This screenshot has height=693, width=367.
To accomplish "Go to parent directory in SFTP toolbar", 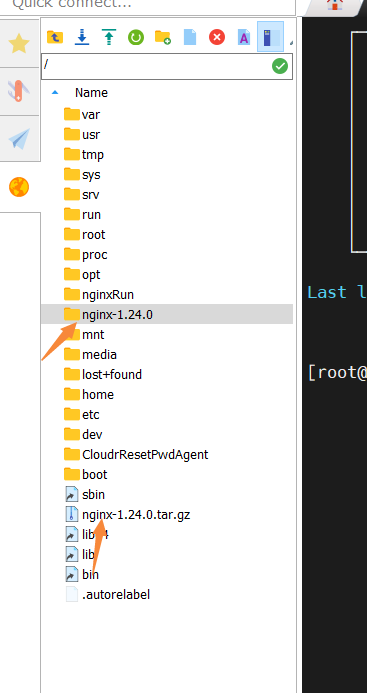I will coord(55,37).
